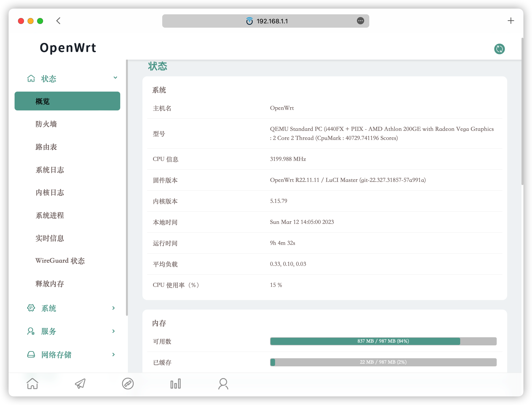Click the drive icon beside 网络存储
The image size is (532, 405).
pos(31,354)
